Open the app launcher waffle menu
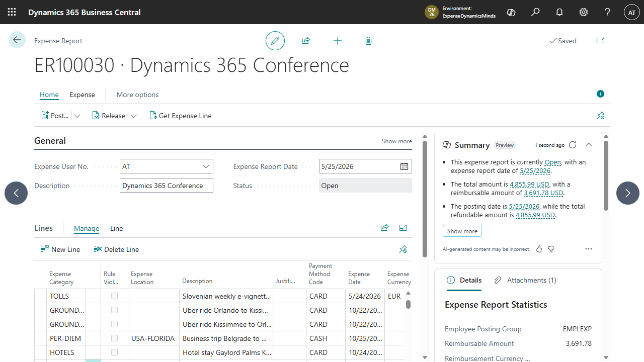The height and width of the screenshot is (362, 644). [x=12, y=12]
